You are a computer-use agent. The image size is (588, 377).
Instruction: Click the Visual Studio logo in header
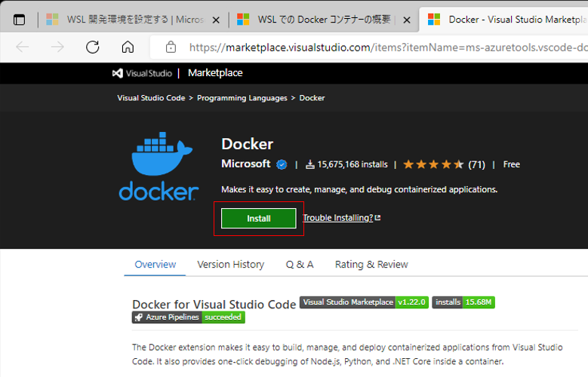pos(142,73)
